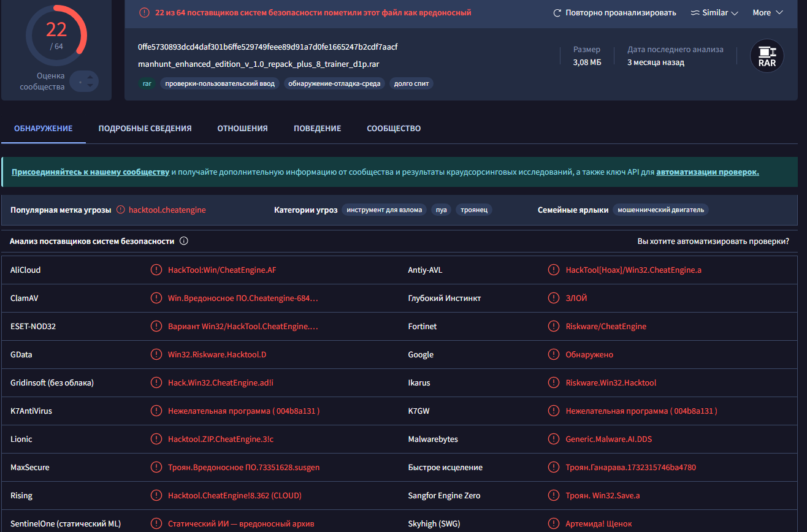This screenshot has width=807, height=532.
Task: Click the alert icon in the K7AntiVirus row
Action: [x=156, y=411]
